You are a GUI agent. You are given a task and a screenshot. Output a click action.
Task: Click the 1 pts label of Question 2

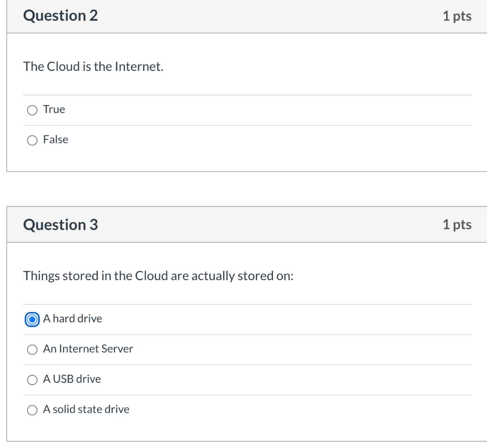click(457, 16)
